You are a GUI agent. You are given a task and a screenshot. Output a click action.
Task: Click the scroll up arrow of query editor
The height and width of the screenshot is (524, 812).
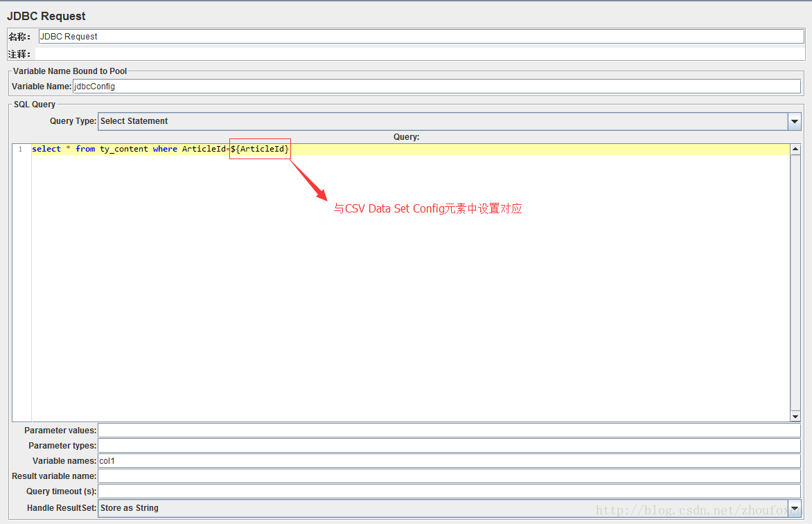point(795,150)
